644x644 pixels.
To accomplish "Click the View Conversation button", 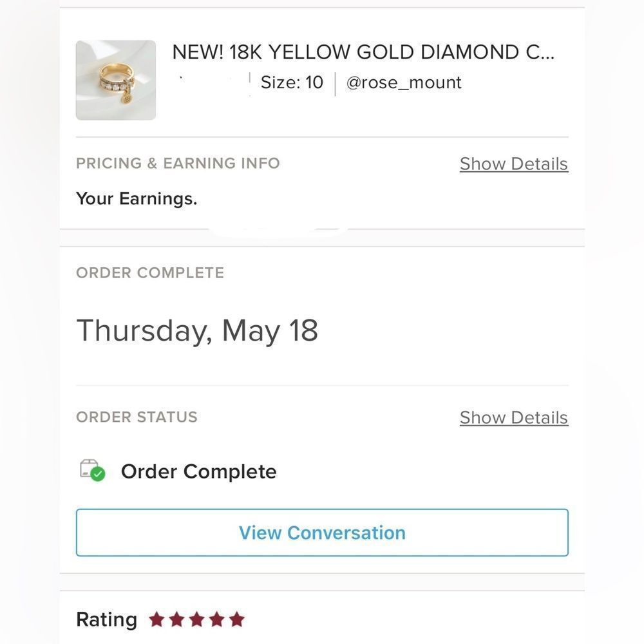I will tap(322, 533).
